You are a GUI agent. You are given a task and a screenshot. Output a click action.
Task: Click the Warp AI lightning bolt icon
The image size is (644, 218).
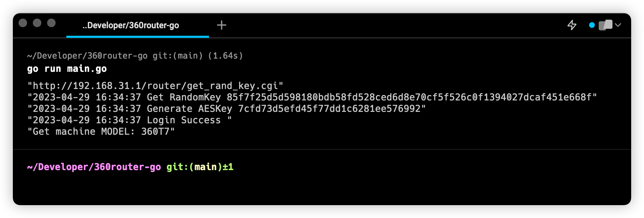click(x=572, y=25)
